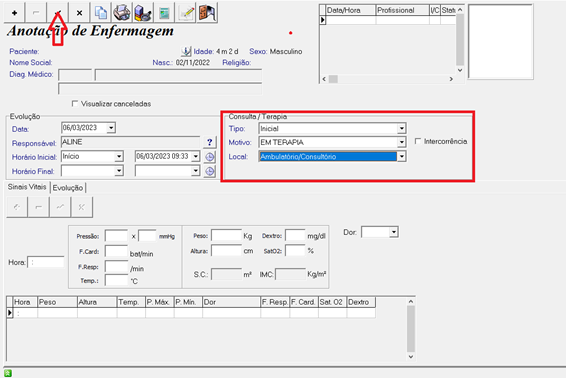Image resolution: width=566 pixels, height=378 pixels.
Task: Click the Data/Hora column header
Action: tap(351, 10)
